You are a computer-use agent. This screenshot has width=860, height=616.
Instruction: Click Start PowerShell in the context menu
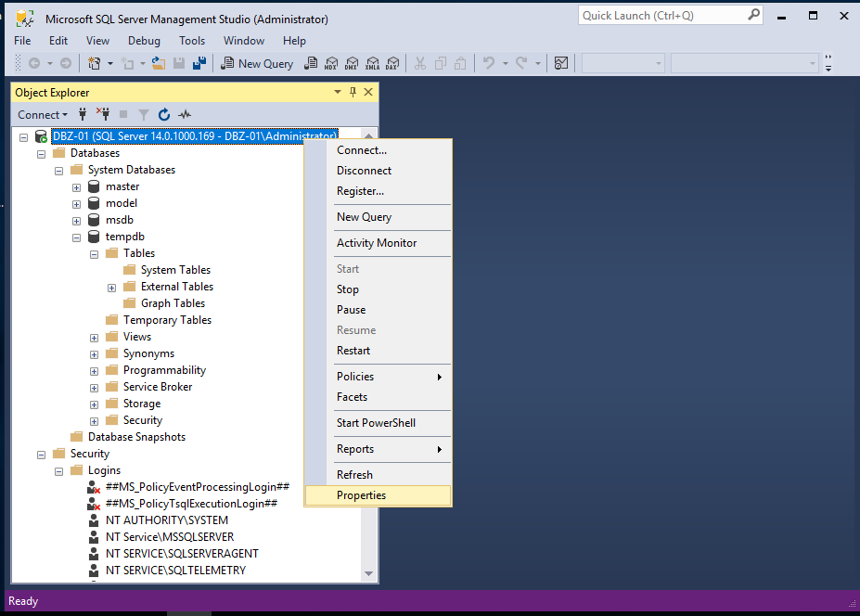click(379, 423)
